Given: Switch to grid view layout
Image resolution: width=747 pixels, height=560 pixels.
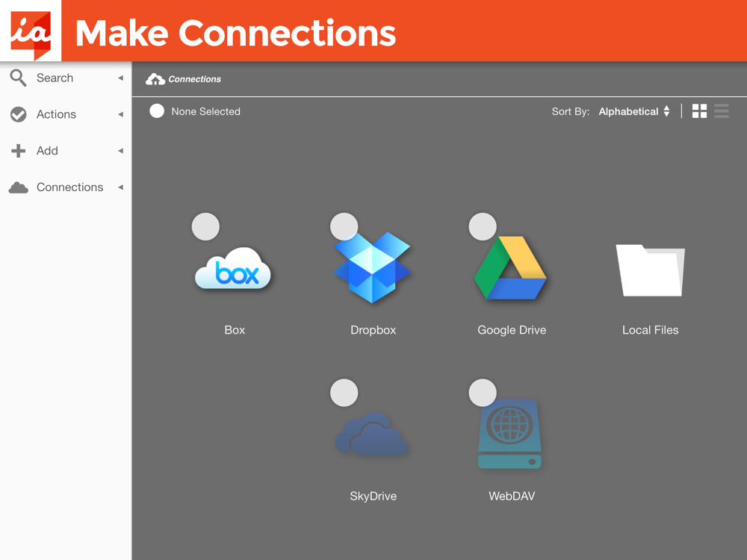Looking at the screenshot, I should pyautogui.click(x=699, y=111).
